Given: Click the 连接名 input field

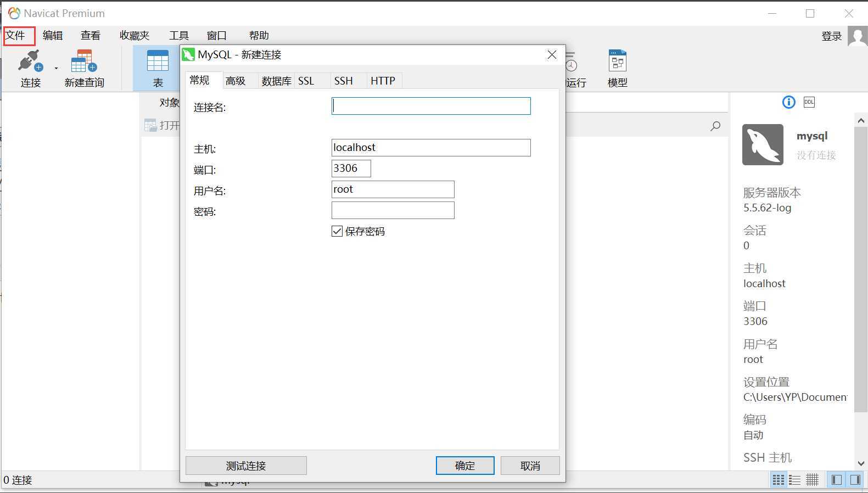Looking at the screenshot, I should coord(431,106).
